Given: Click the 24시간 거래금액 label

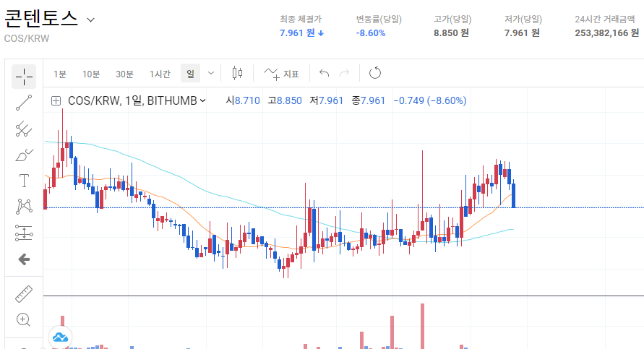Looking at the screenshot, I should click(604, 20).
